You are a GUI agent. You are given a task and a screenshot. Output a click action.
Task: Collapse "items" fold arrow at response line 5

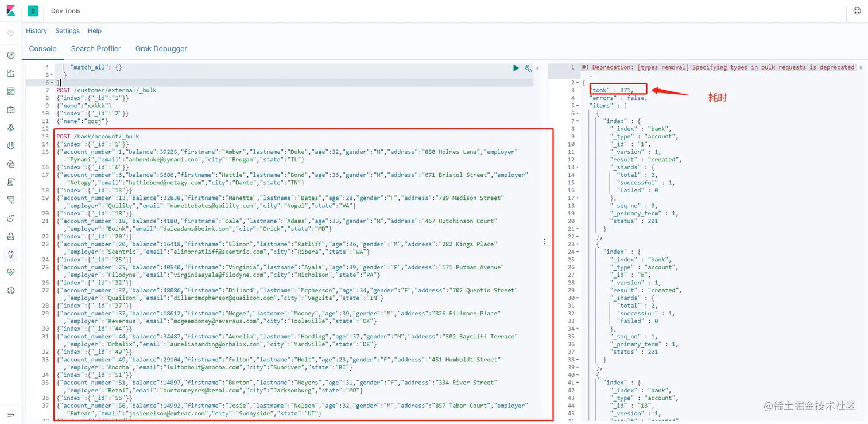click(578, 106)
